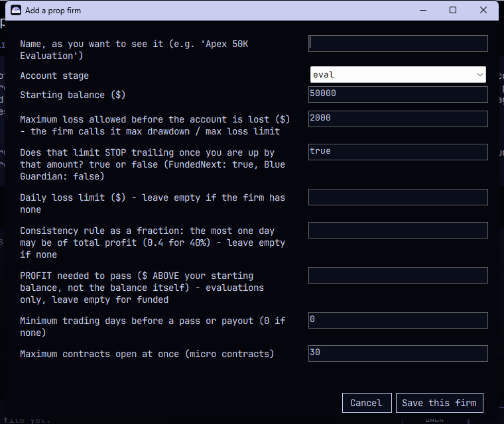The width and height of the screenshot is (504, 424).
Task: Maximize the Add a prop firm window
Action: coord(453,11)
